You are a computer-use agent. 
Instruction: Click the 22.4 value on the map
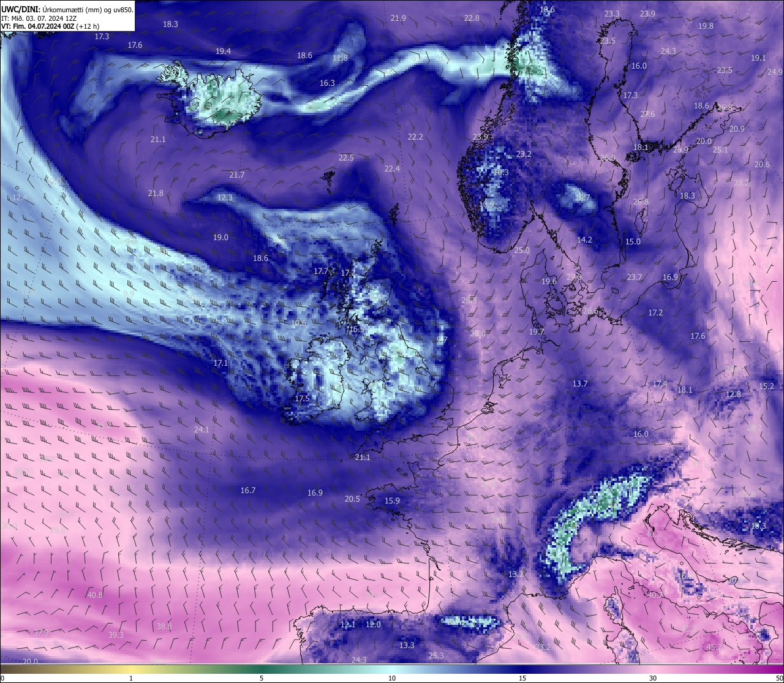coord(392,169)
